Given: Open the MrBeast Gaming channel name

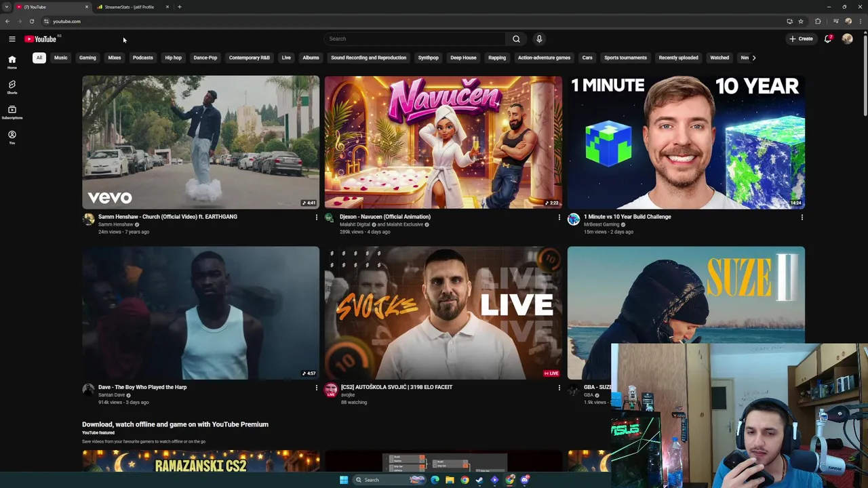Looking at the screenshot, I should click(601, 224).
